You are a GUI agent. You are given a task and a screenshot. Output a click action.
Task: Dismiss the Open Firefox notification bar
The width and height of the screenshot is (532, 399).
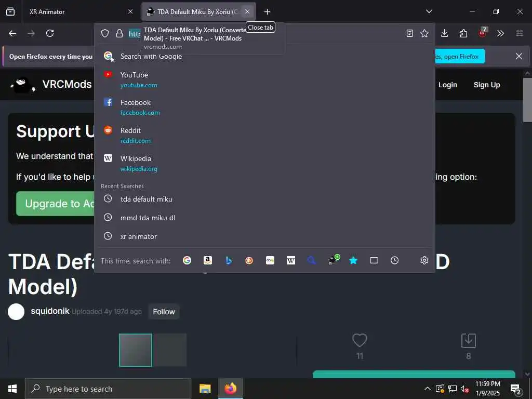point(519,56)
